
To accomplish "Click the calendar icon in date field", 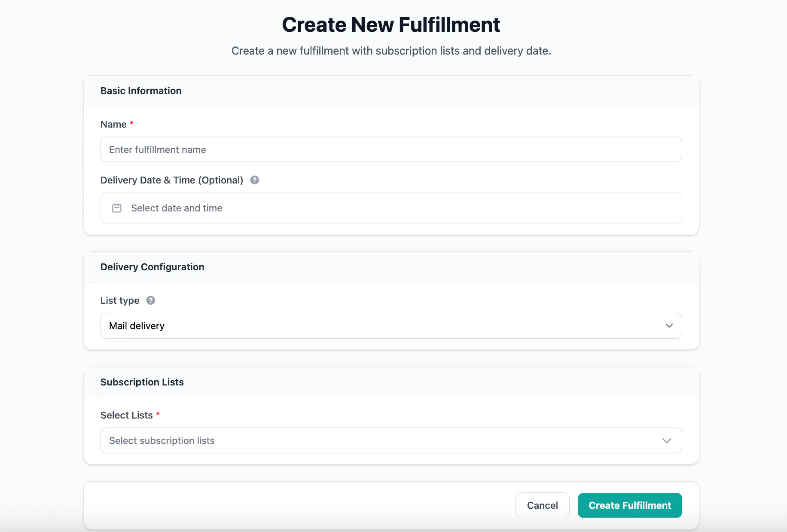I will [x=117, y=208].
